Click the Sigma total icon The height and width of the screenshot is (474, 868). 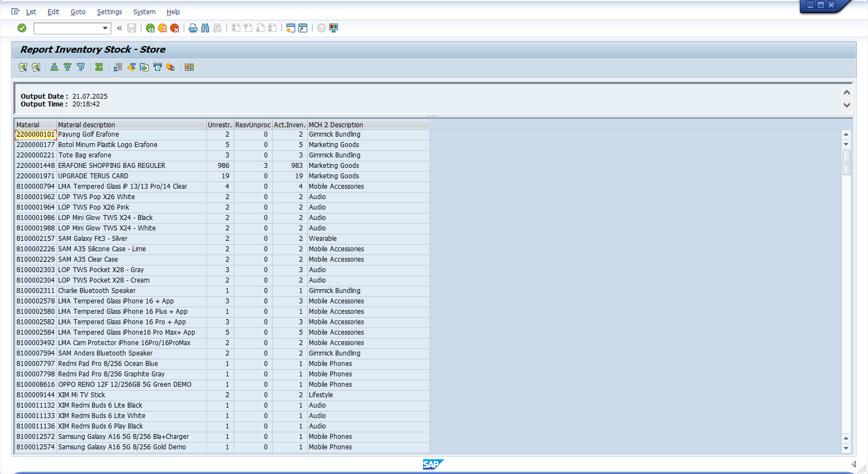(x=99, y=67)
